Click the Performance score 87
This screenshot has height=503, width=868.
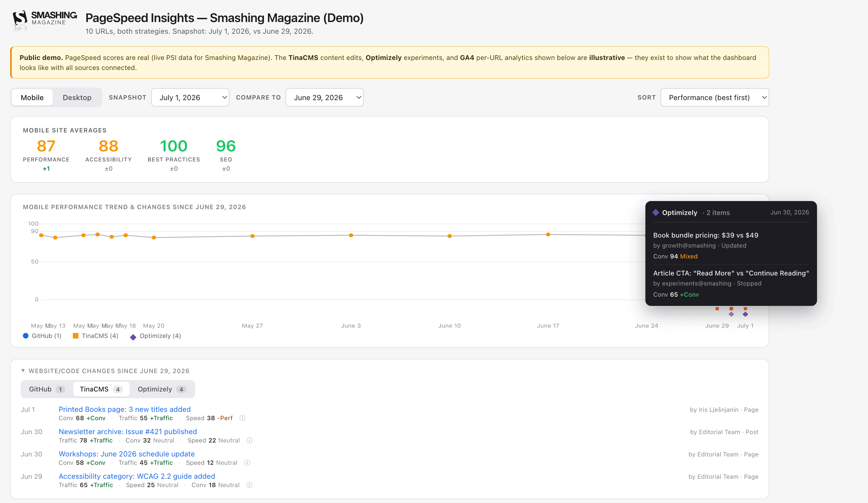click(x=46, y=146)
